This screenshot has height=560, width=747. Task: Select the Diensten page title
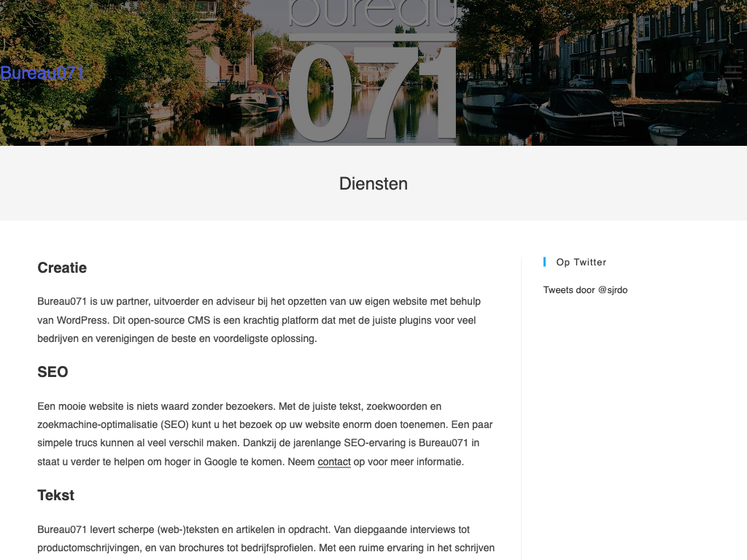(373, 184)
